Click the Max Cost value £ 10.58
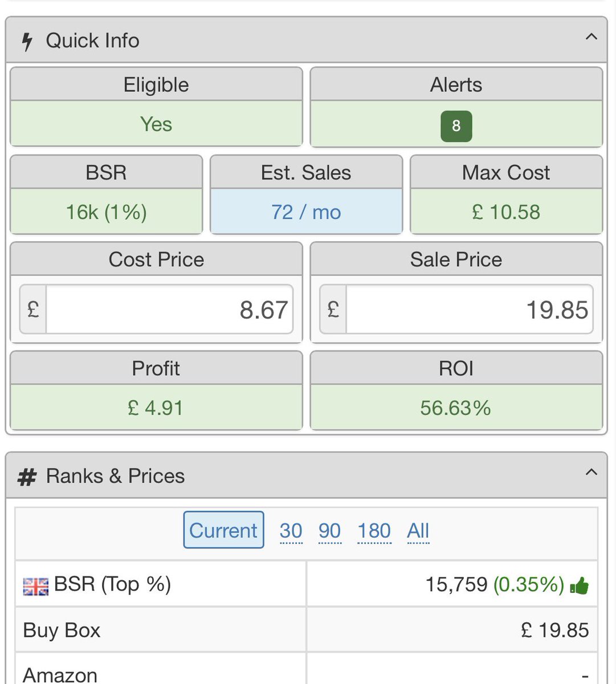 coord(506,211)
